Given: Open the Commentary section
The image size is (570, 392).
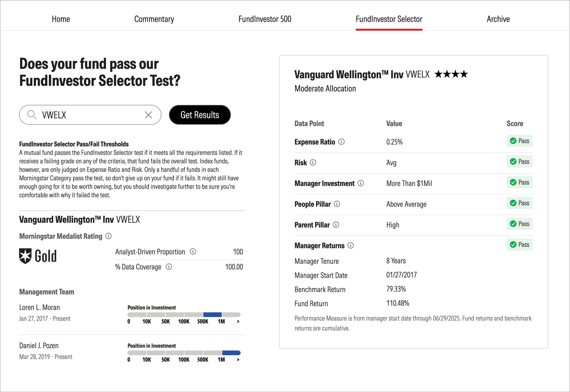Looking at the screenshot, I should point(154,19).
